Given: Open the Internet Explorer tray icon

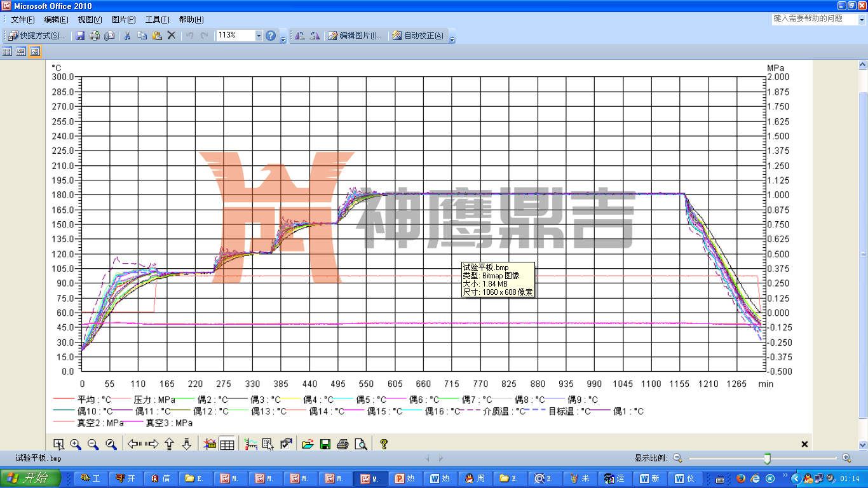Looking at the screenshot, I should click(756, 478).
